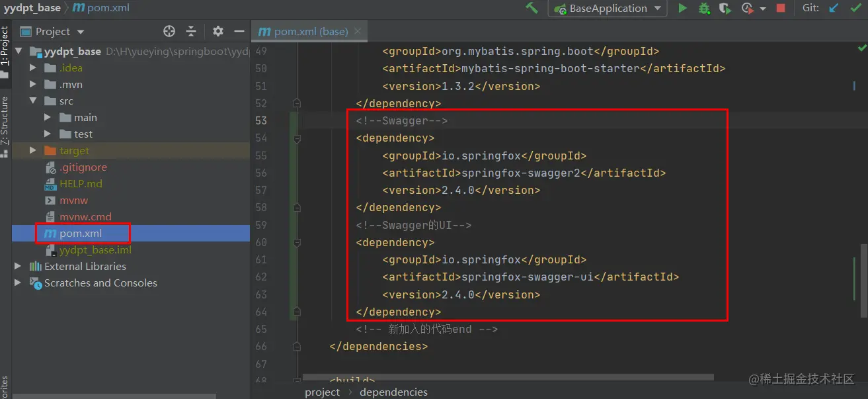
Task: Click pom.xml in the navigation bar
Action: pos(101,8)
